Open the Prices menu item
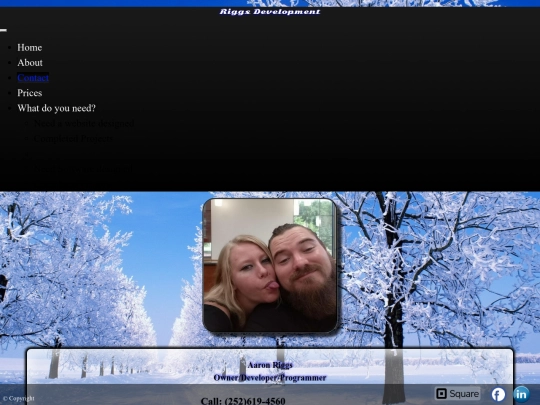 pyautogui.click(x=30, y=93)
